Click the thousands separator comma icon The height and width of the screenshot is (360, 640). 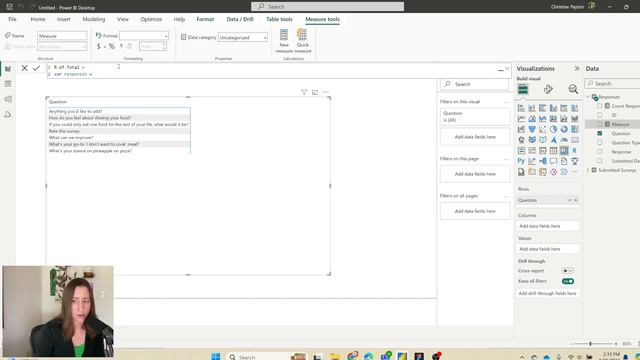point(121,47)
